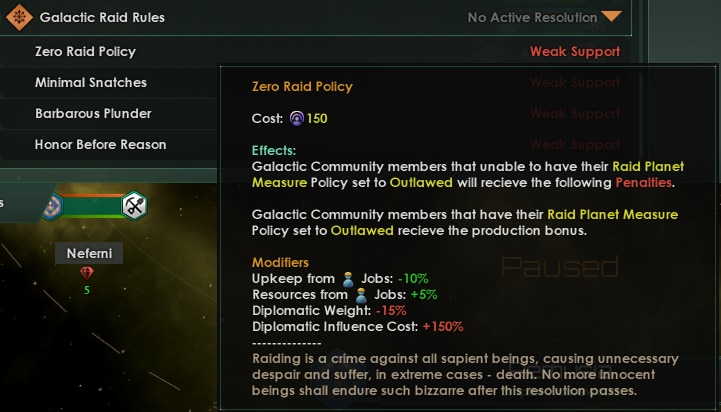721x412 pixels.
Task: Collapse the Galactic Raid Rules category header
Action: tap(100, 17)
